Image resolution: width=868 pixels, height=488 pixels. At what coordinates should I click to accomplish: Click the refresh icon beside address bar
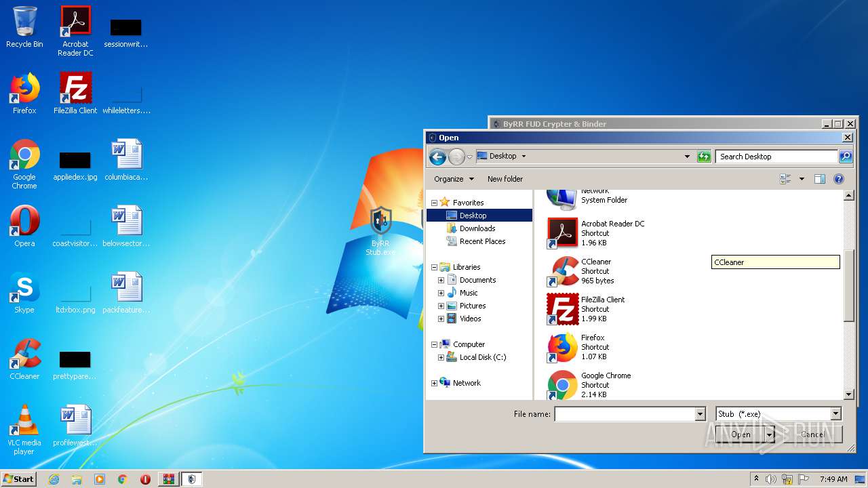(x=704, y=157)
